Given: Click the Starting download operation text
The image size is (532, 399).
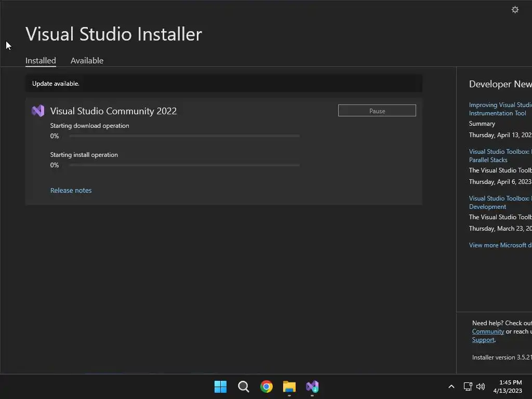Looking at the screenshot, I should point(89,126).
